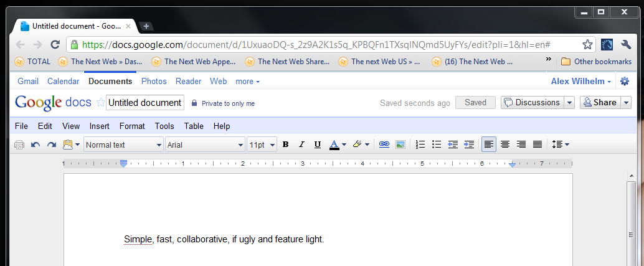This screenshot has height=266, width=644.
Task: Open the Normal text style dropdown
Action: tap(123, 145)
